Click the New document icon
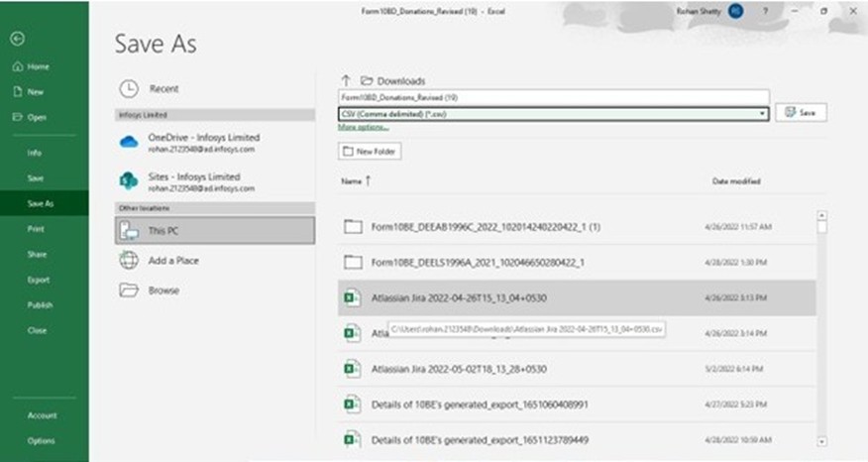 click(18, 91)
